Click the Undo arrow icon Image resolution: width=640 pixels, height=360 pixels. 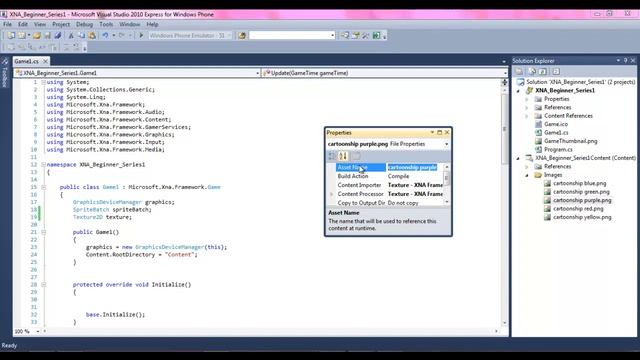[x=105, y=36]
